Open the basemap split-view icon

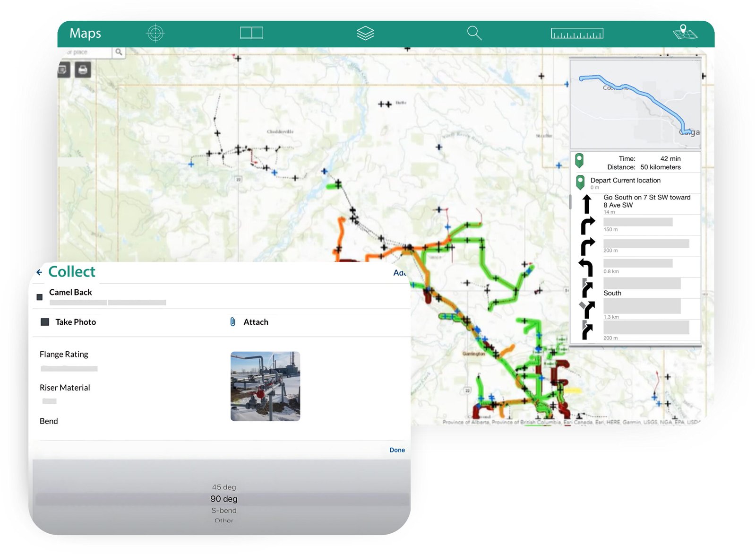(251, 33)
